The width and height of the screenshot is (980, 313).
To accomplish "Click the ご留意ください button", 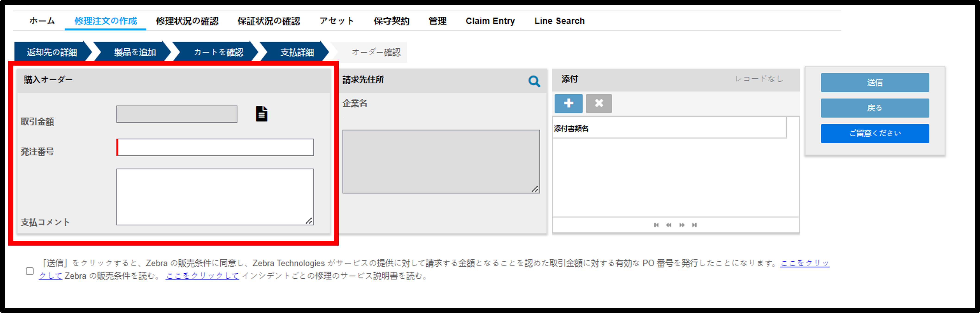I will [875, 133].
